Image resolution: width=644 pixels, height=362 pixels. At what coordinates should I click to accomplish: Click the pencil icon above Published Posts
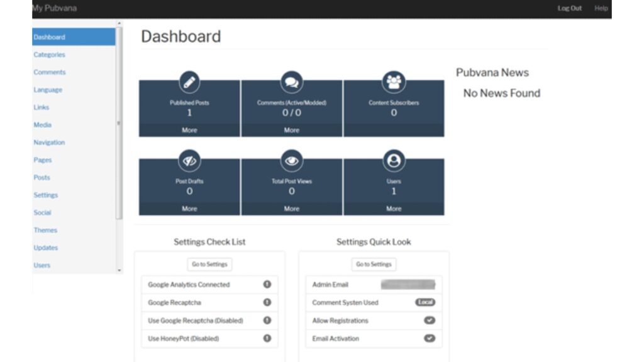pyautogui.click(x=189, y=82)
